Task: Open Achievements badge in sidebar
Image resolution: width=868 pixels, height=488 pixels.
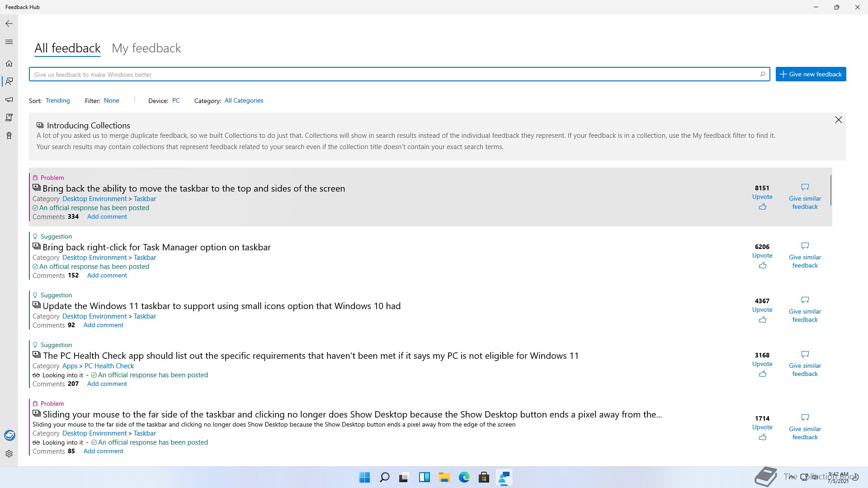Action: pos(9,136)
